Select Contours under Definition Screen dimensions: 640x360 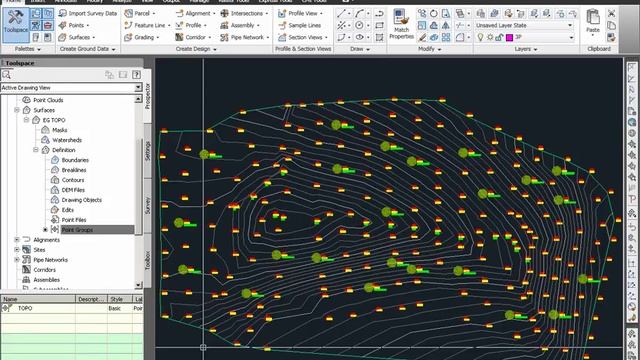[x=73, y=180]
